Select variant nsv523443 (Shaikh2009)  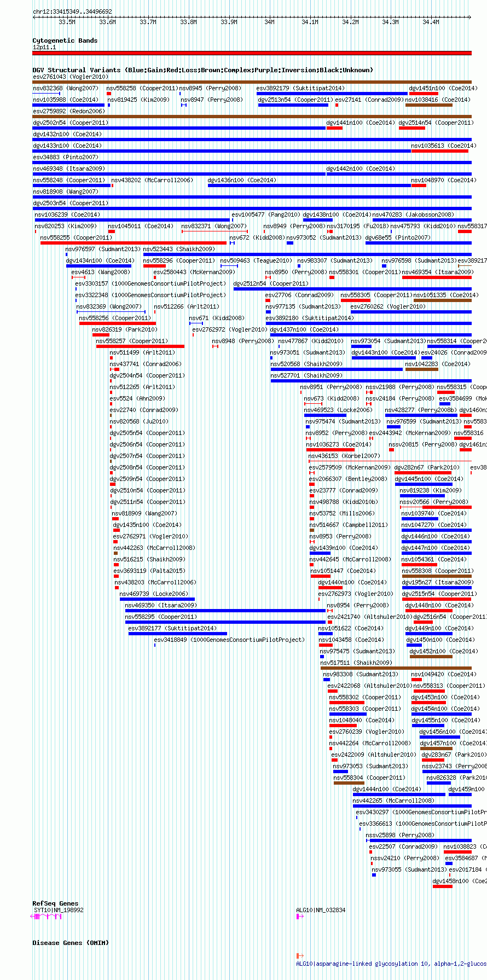(x=179, y=249)
